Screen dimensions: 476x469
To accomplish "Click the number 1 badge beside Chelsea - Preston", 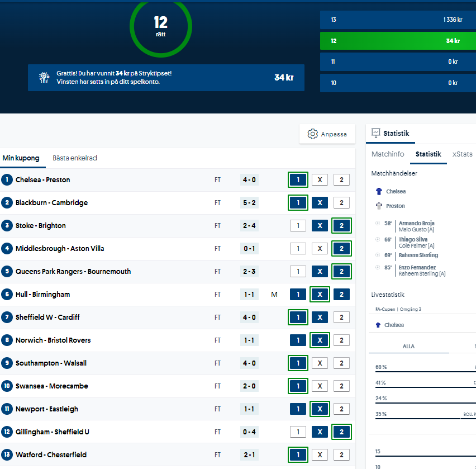I will pyautogui.click(x=7, y=180).
